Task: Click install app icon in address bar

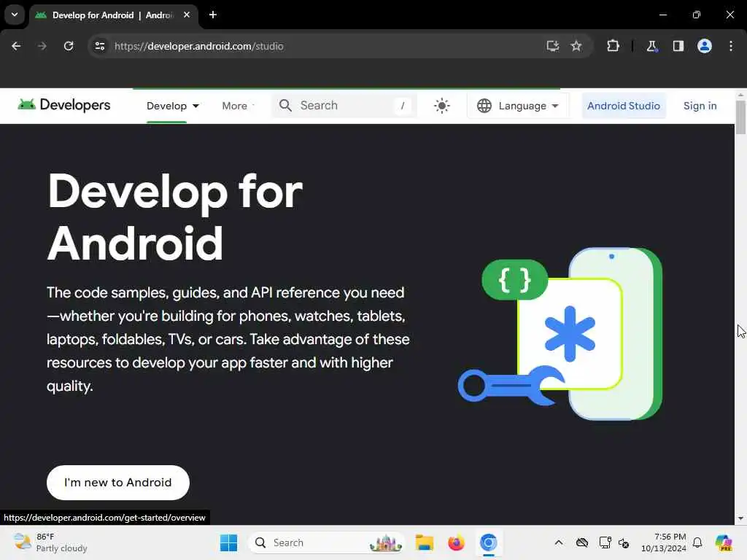Action: [553, 46]
